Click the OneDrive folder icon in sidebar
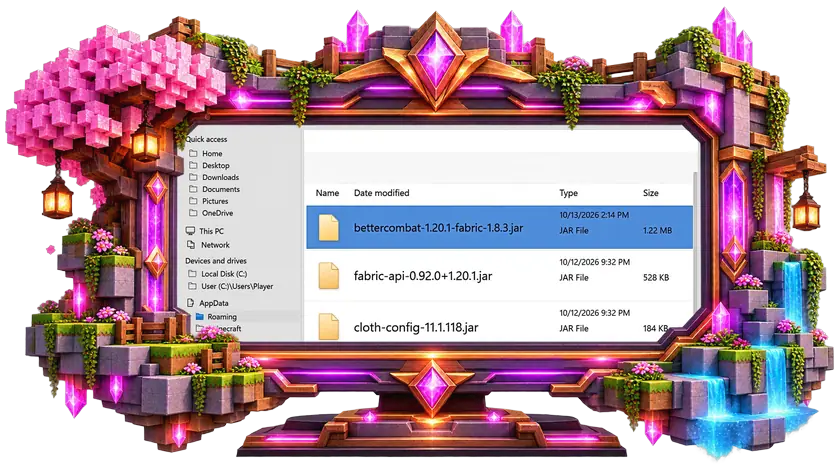840x472 pixels. coord(193,213)
